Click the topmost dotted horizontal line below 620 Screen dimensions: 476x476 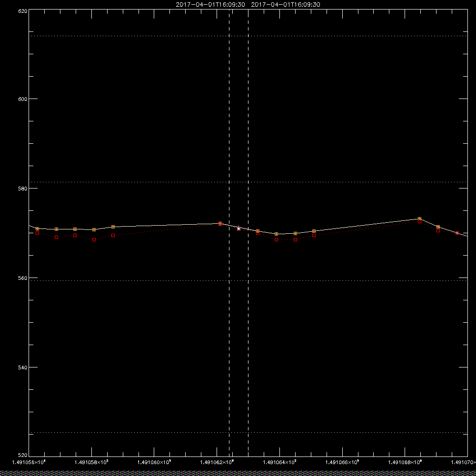pos(248,36)
